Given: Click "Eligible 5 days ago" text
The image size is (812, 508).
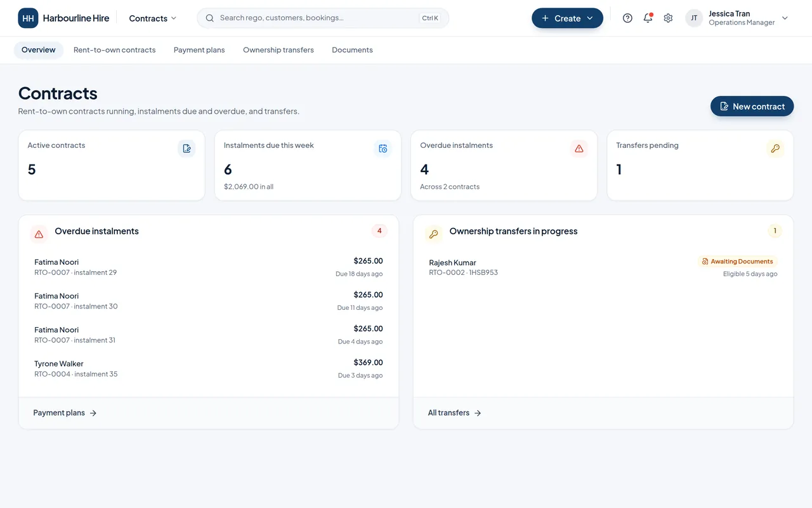Looking at the screenshot, I should click(750, 274).
